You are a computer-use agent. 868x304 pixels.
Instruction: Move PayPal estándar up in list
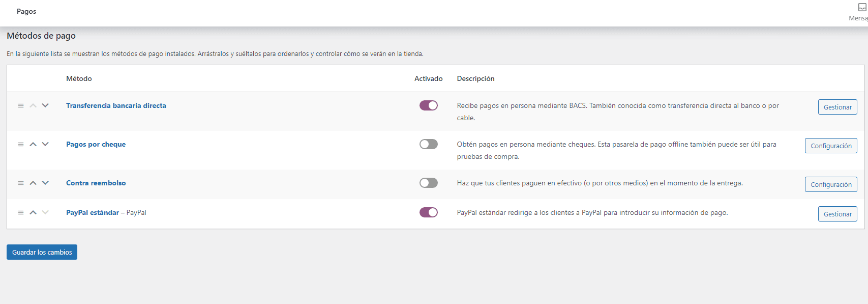33,213
